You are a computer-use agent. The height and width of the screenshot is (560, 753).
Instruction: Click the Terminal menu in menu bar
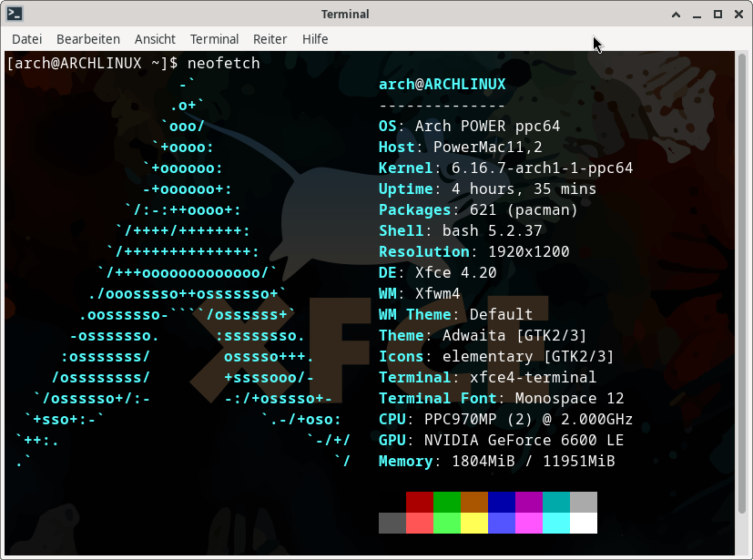[x=214, y=39]
